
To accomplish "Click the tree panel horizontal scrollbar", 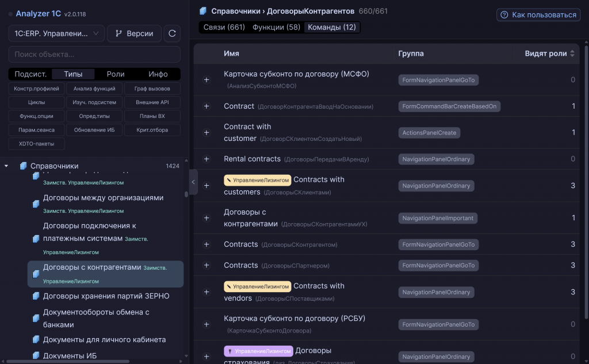I will pos(68,361).
